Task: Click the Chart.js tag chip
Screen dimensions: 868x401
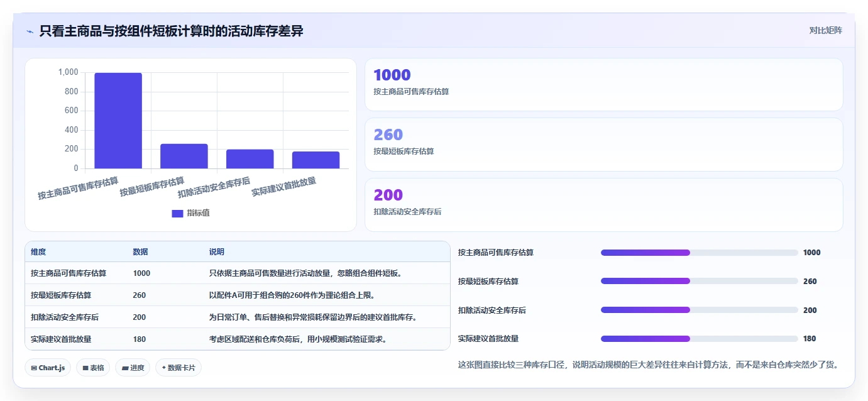Action: point(48,368)
